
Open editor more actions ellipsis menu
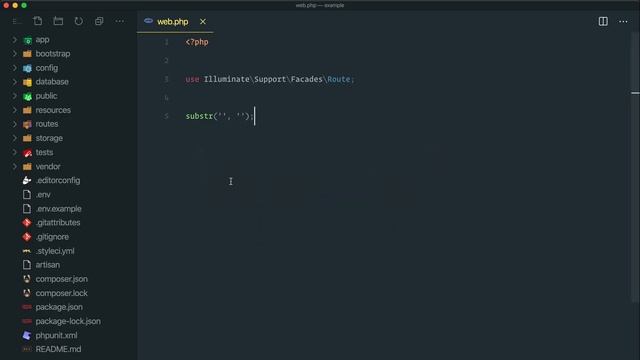(x=623, y=21)
